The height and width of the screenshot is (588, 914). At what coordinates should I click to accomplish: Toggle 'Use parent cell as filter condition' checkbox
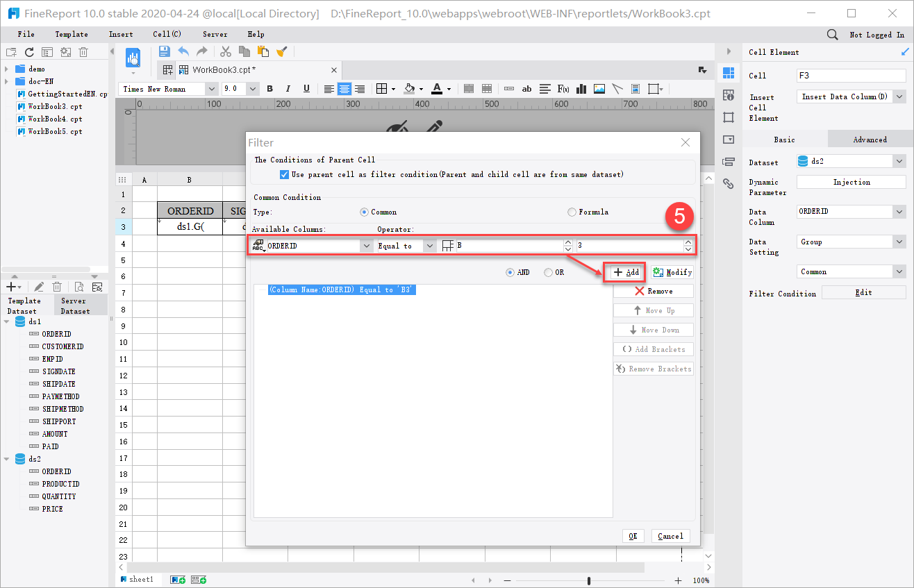(283, 175)
